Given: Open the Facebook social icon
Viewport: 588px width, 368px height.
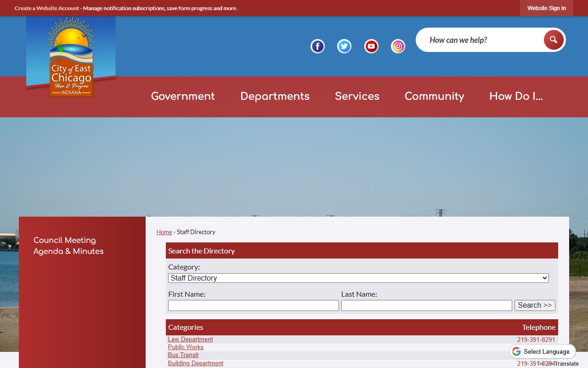Looking at the screenshot, I should tap(317, 46).
